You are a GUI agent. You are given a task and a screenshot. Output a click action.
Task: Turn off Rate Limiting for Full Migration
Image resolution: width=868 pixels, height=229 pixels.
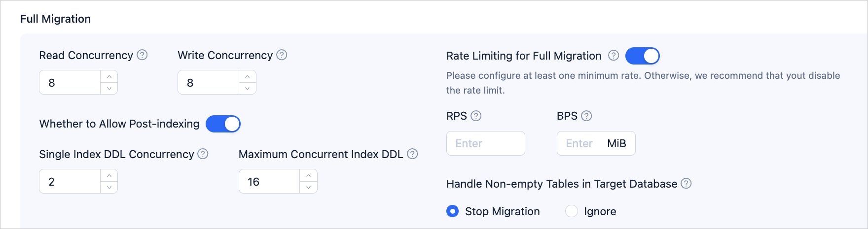643,56
